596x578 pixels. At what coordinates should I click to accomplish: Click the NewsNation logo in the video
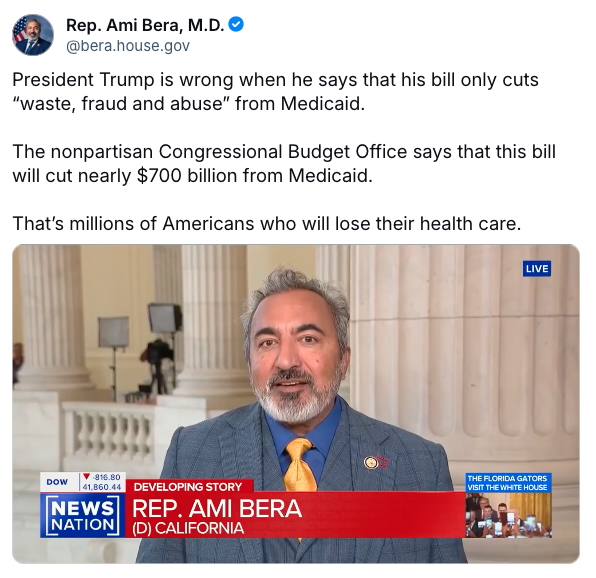tap(82, 515)
